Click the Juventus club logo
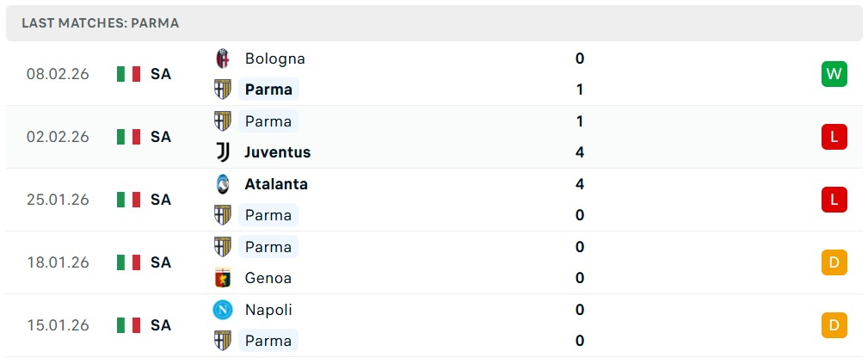 223,152
